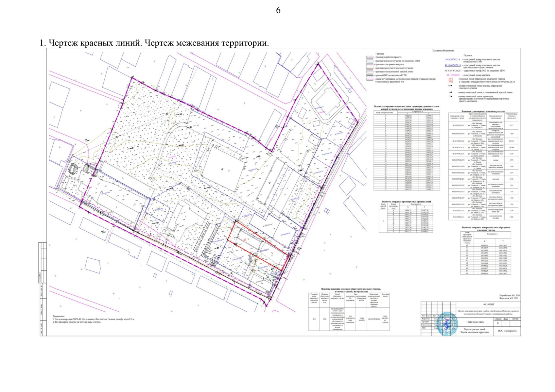Click the 'Условные обозначения' legend title

pos(443,51)
